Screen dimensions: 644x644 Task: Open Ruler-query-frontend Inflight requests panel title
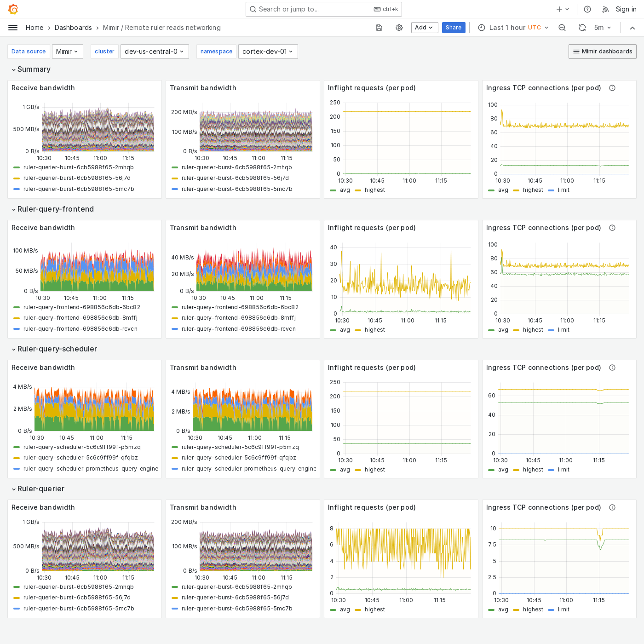[x=372, y=228]
